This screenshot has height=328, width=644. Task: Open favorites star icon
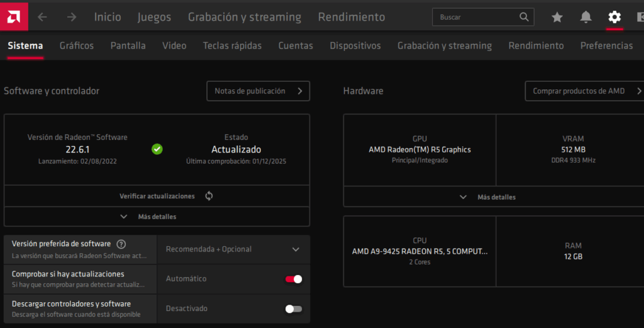557,17
